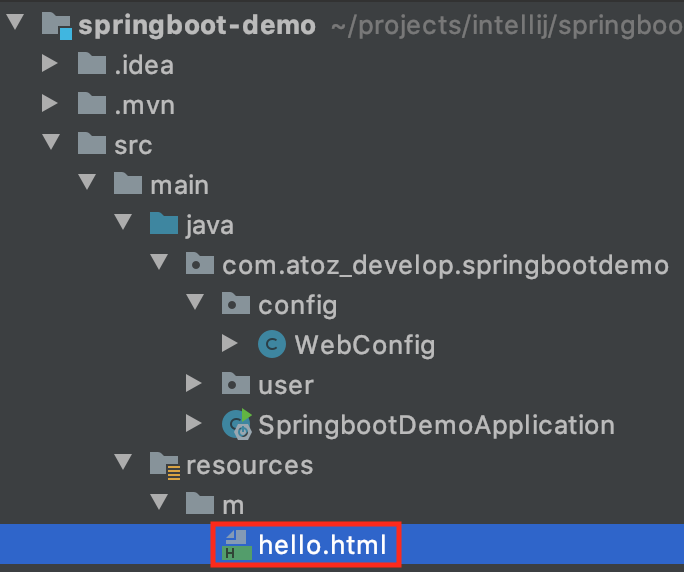This screenshot has width=684, height=572.
Task: Select the hello.html file name
Action: pos(322,545)
